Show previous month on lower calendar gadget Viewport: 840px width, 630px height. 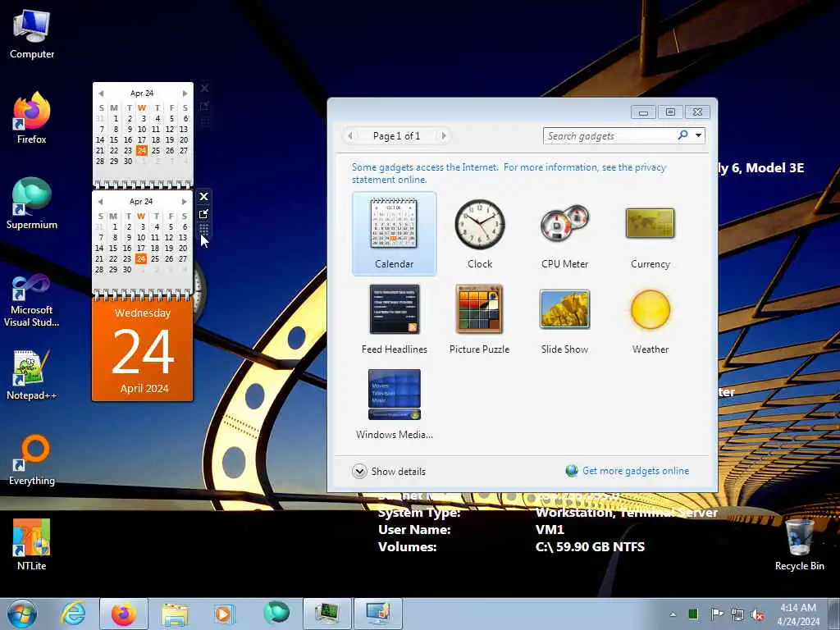(100, 202)
